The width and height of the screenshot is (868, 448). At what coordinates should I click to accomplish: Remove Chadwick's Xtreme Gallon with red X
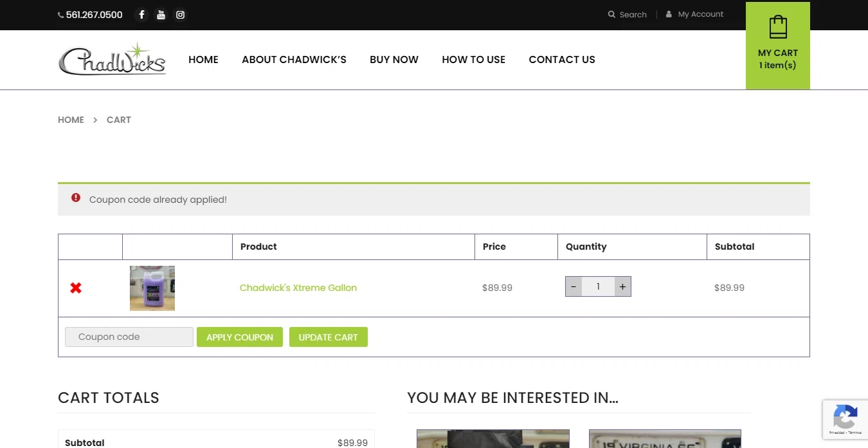pyautogui.click(x=76, y=288)
